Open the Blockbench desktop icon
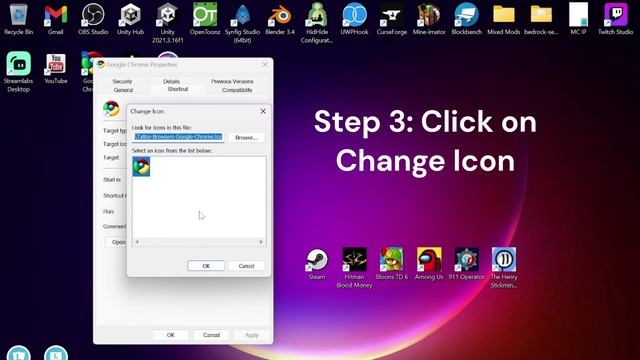 (467, 19)
